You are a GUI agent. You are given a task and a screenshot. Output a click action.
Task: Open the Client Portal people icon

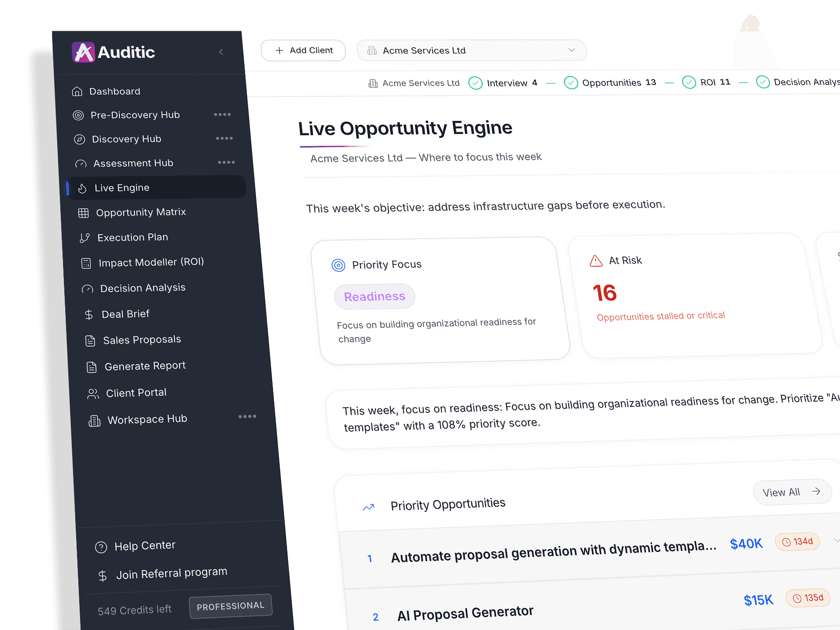tap(92, 394)
